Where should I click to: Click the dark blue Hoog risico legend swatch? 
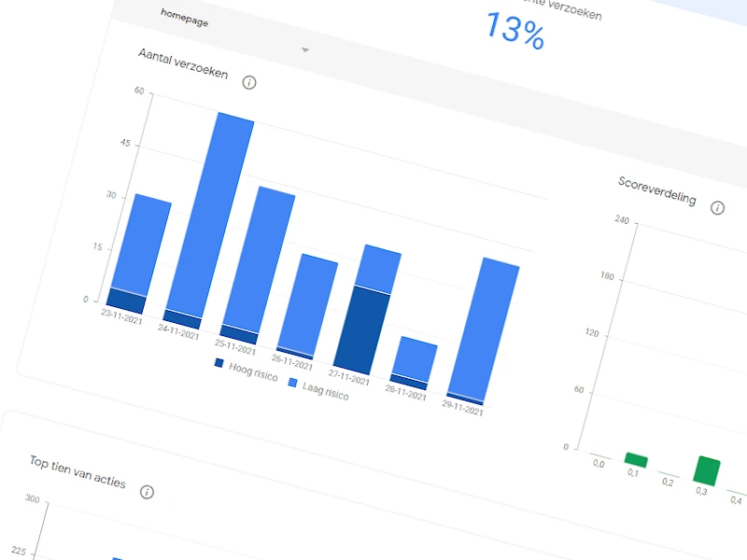click(x=218, y=363)
